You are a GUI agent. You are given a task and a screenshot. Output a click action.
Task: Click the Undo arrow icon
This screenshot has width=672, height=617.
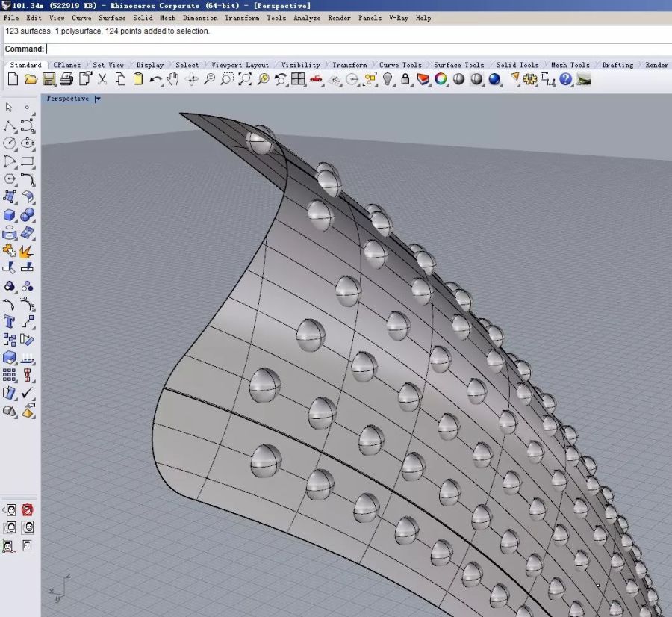point(155,79)
